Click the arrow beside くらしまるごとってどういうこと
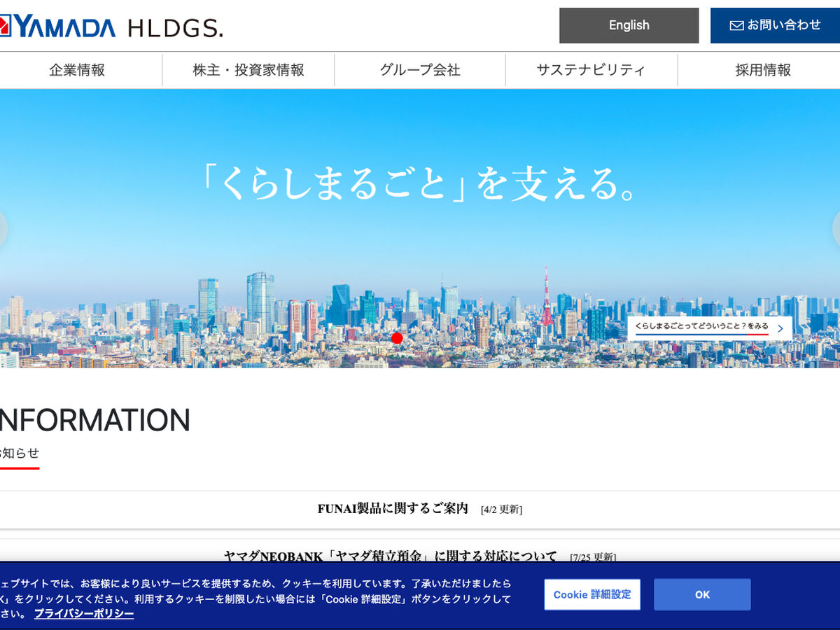The width and height of the screenshot is (840, 630). point(780,328)
